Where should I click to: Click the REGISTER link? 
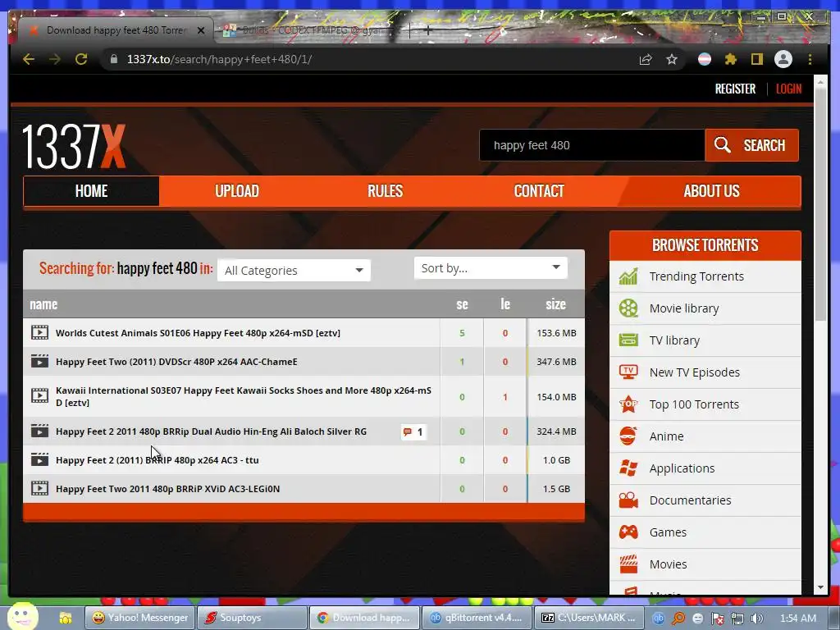tap(735, 89)
